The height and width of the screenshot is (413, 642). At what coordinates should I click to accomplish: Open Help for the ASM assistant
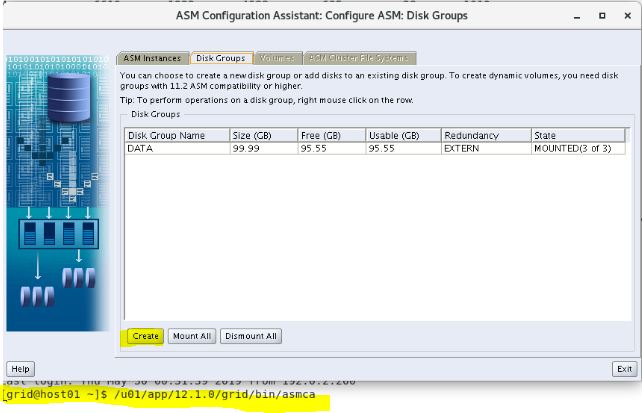click(x=19, y=369)
